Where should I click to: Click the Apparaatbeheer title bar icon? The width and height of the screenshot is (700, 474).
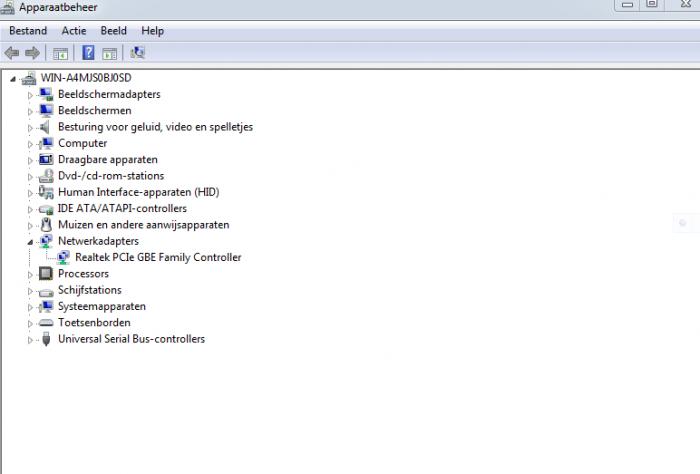coord(8,7)
